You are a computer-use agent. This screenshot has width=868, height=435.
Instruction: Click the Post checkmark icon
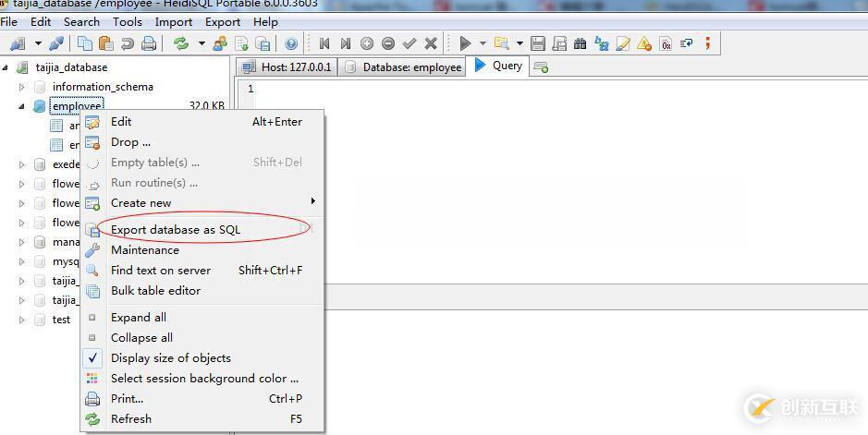click(410, 43)
